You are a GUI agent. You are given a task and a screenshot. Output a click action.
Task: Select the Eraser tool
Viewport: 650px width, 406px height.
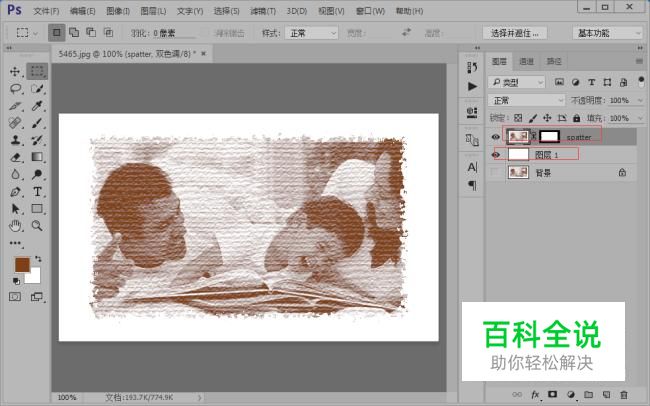15,157
